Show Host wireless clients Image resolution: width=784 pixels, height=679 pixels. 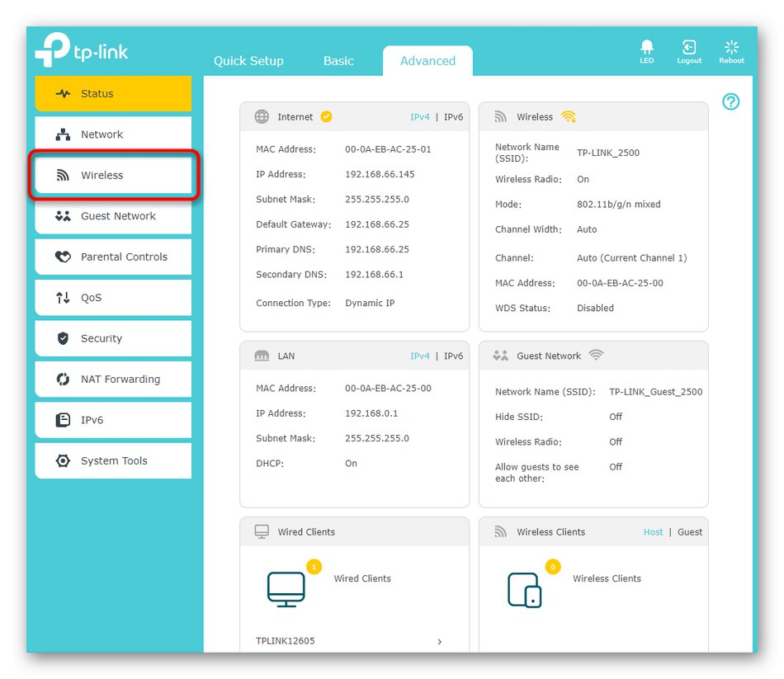pos(653,532)
